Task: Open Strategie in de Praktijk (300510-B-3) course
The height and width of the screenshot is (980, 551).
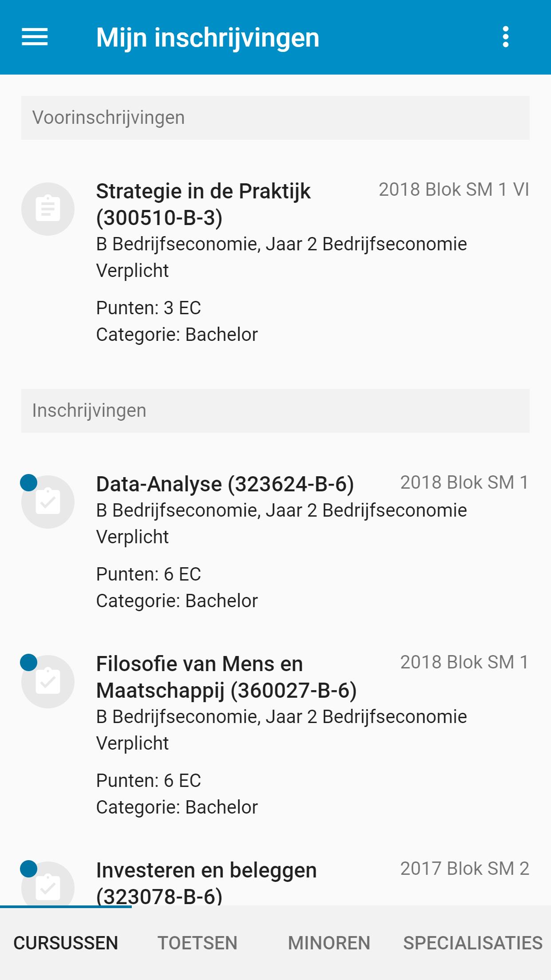Action: (x=275, y=262)
